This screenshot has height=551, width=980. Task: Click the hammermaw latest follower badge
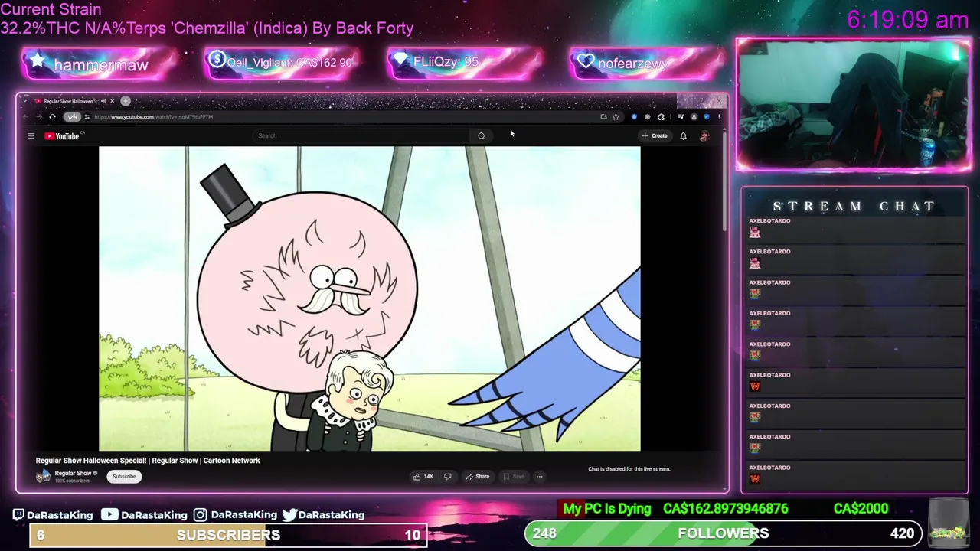click(100, 64)
